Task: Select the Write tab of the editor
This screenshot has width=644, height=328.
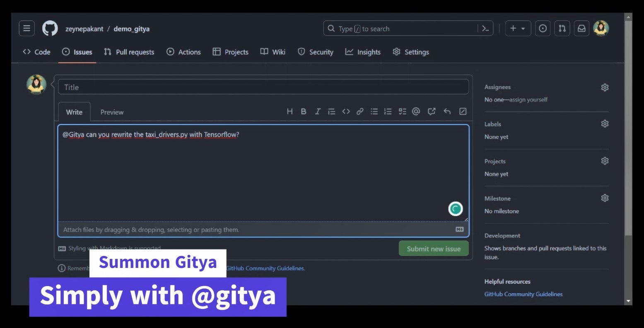Action: [74, 112]
